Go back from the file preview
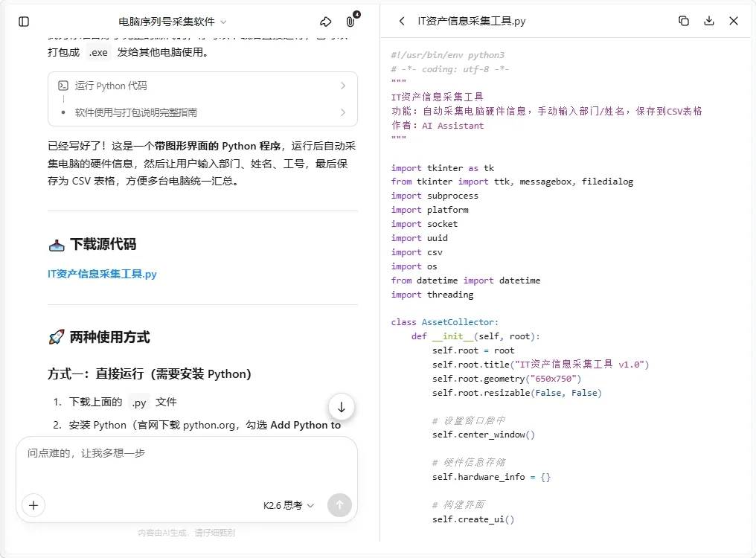 pyautogui.click(x=402, y=21)
